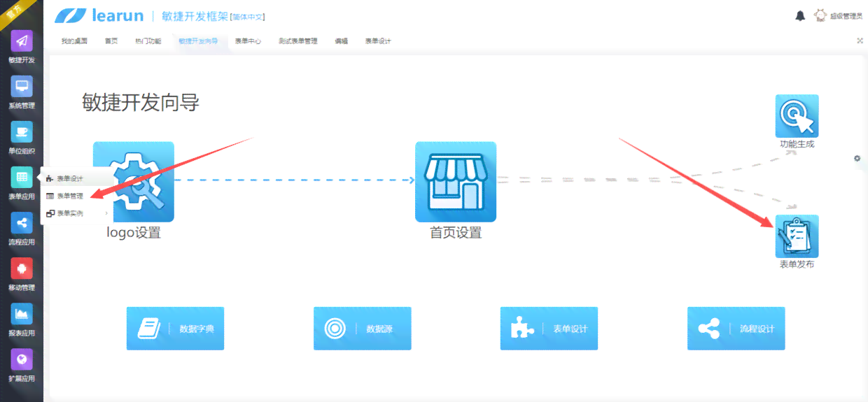This screenshot has width=868, height=402.
Task: Click the 敏捷开发框架 title text
Action: 195,15
